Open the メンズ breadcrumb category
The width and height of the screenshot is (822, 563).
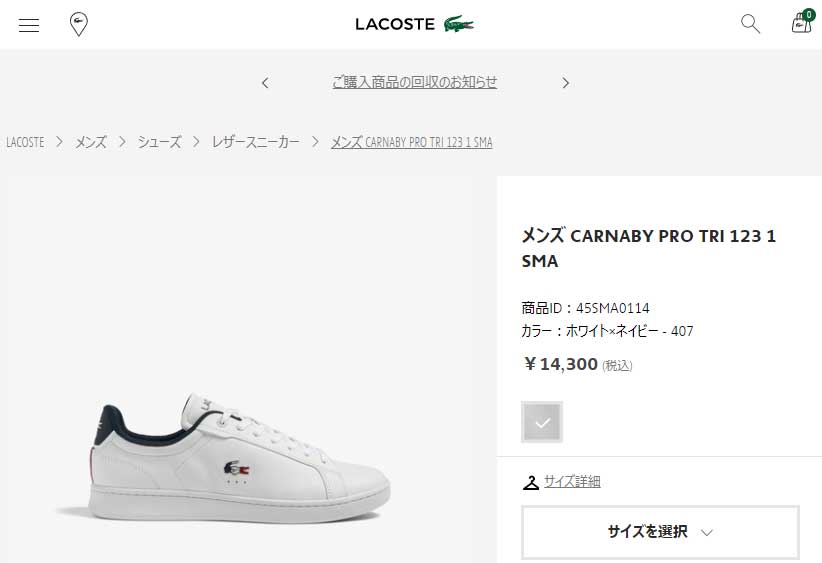pyautogui.click(x=91, y=142)
